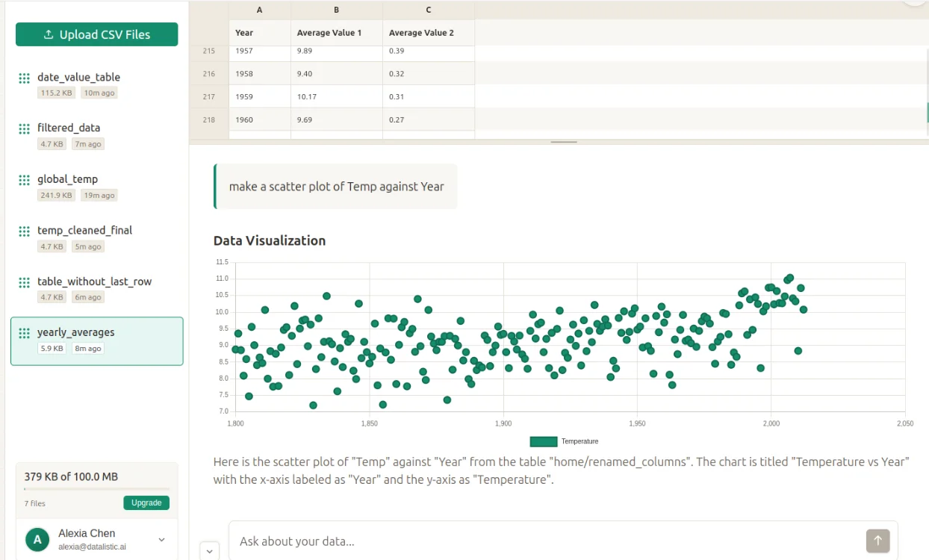
Task: Click the Upgrade button
Action: coord(146,503)
